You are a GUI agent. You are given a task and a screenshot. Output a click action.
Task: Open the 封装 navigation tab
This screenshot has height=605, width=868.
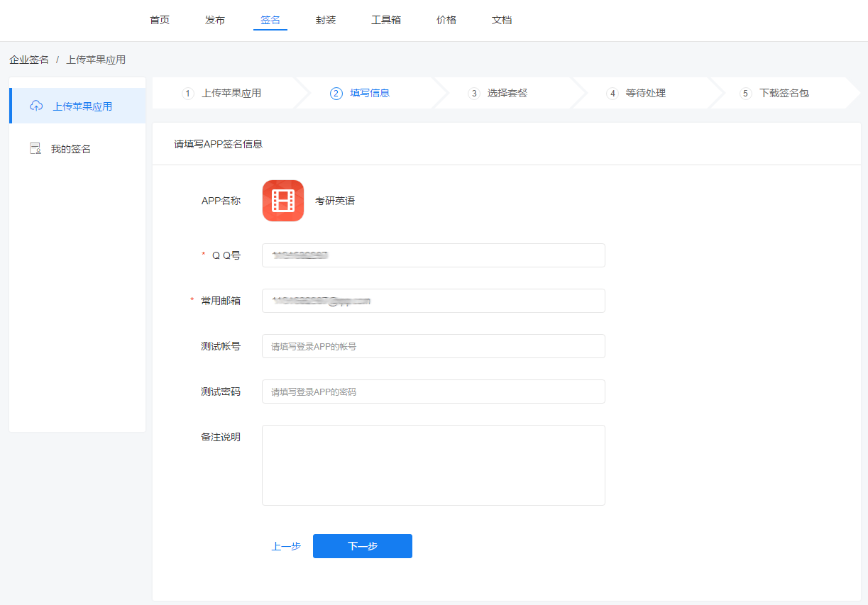coord(326,20)
